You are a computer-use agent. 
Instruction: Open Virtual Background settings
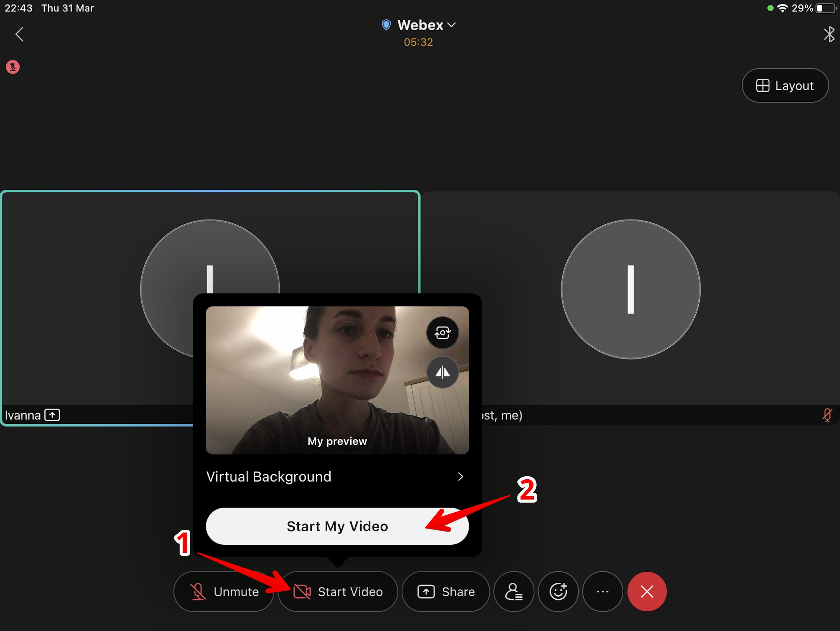pos(337,476)
